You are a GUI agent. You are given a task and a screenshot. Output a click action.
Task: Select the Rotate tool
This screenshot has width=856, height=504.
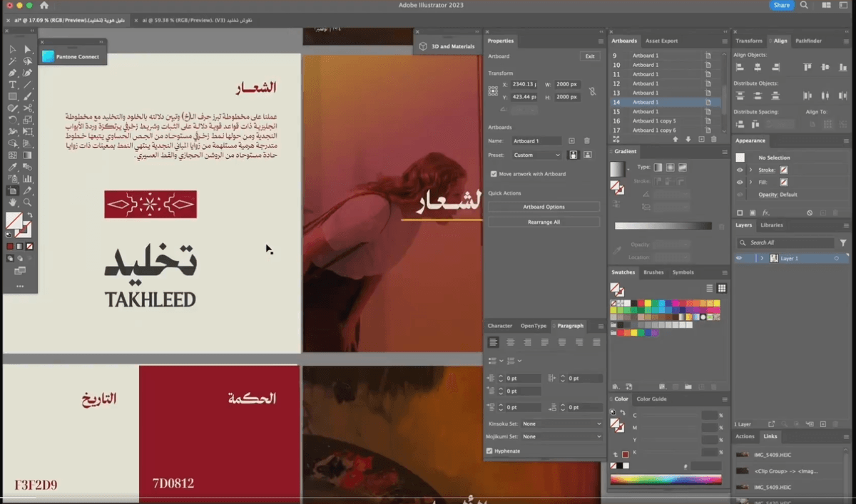pos(12,118)
